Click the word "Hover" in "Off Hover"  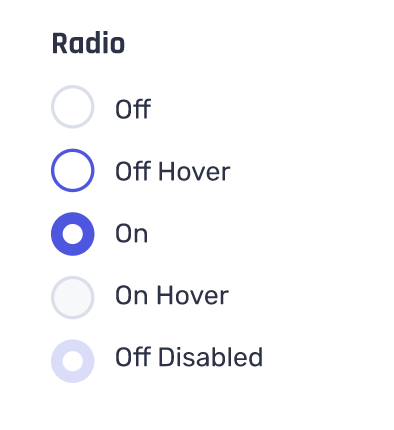coord(194,171)
